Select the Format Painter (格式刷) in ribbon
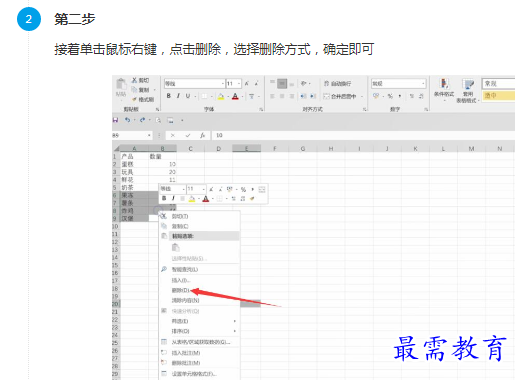Screen dimensions: 515x380 (x=143, y=99)
